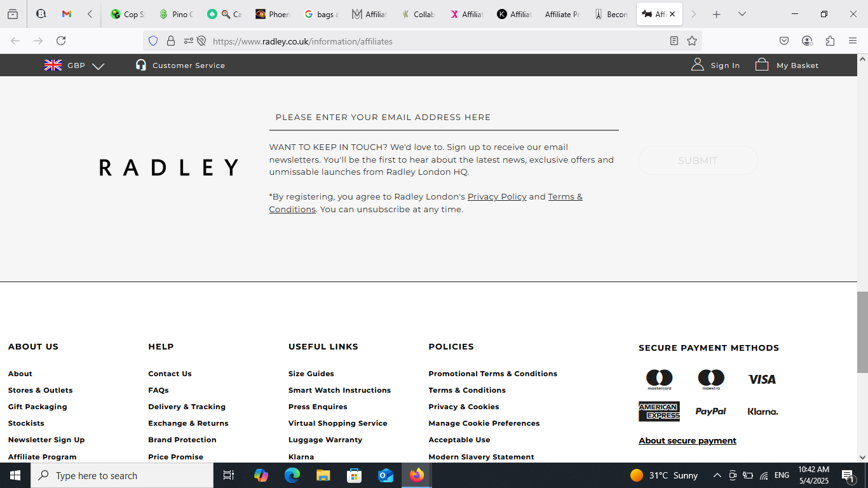Click the Customer Service header link

point(189,65)
